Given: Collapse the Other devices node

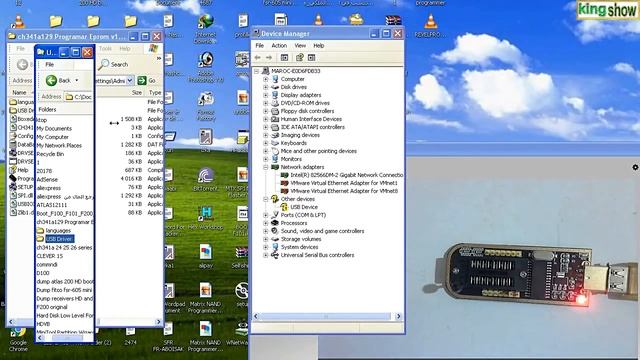Looking at the screenshot, I should point(266,199).
